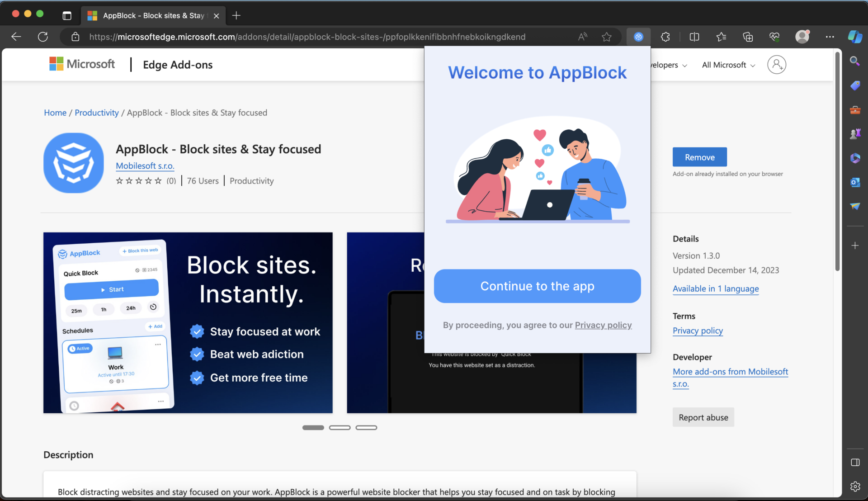Open the Favorites list icon
868x501 pixels.
tap(721, 37)
